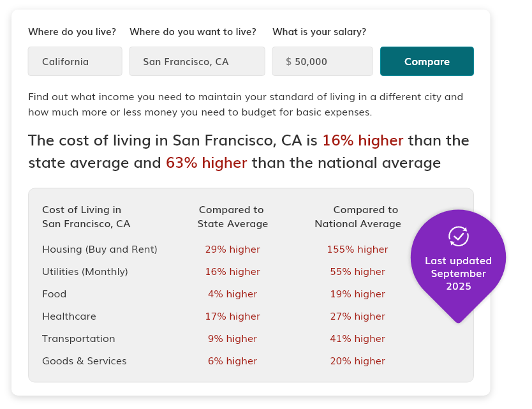Image resolution: width=532 pixels, height=409 pixels.
Task: Select the Food row in the table
Action: pyautogui.click(x=54, y=294)
